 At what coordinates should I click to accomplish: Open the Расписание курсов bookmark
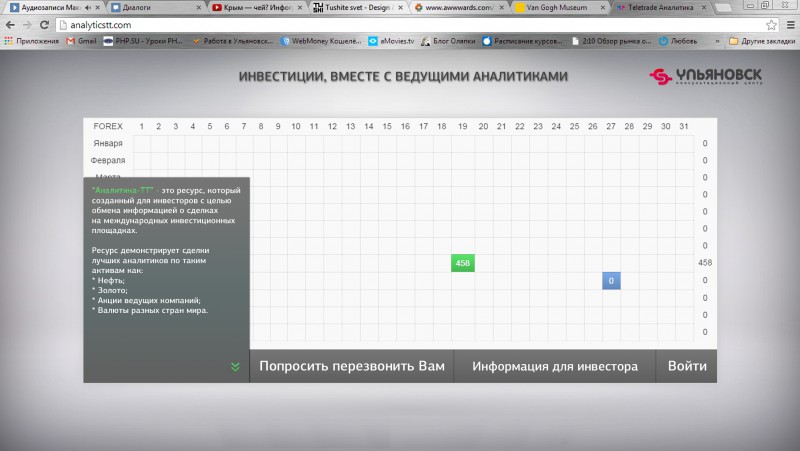coord(522,41)
